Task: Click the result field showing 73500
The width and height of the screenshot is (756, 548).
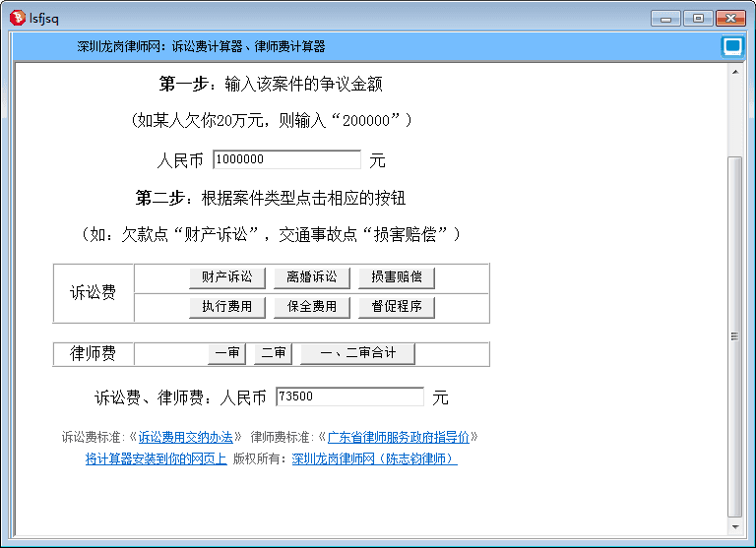Action: (349, 396)
